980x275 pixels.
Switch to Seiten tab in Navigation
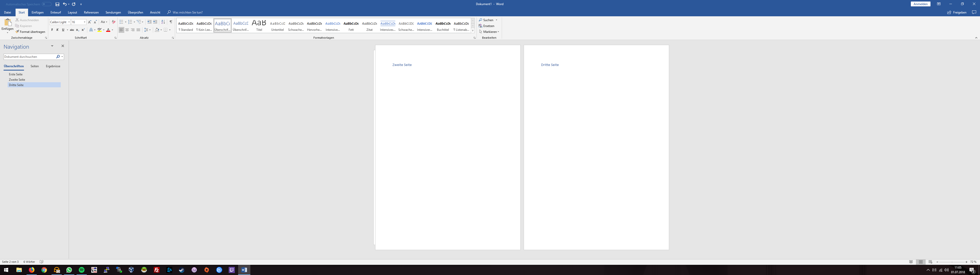pos(35,66)
